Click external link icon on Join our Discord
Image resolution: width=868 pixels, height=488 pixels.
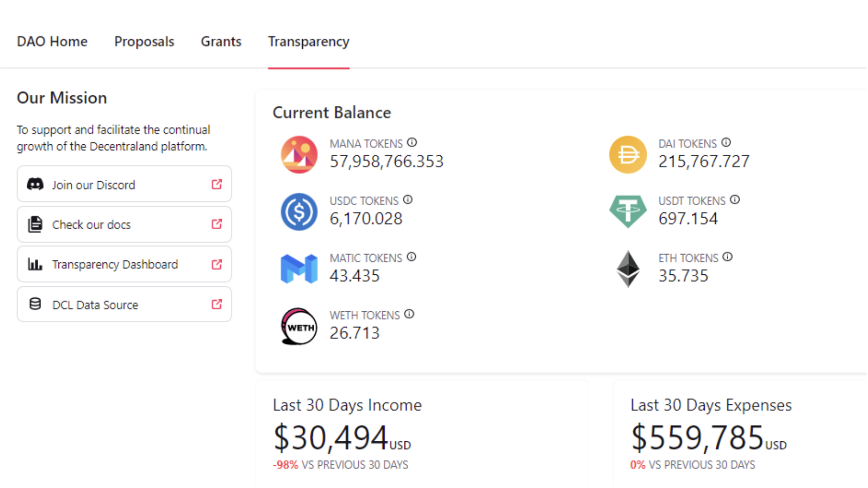(217, 184)
